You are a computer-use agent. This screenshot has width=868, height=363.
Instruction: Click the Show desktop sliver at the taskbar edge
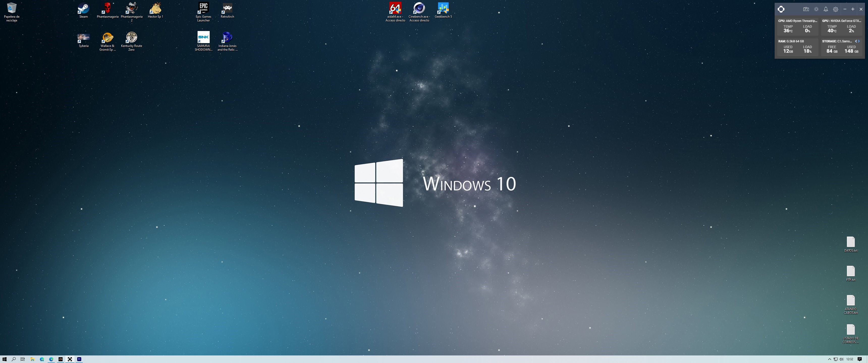click(867, 359)
